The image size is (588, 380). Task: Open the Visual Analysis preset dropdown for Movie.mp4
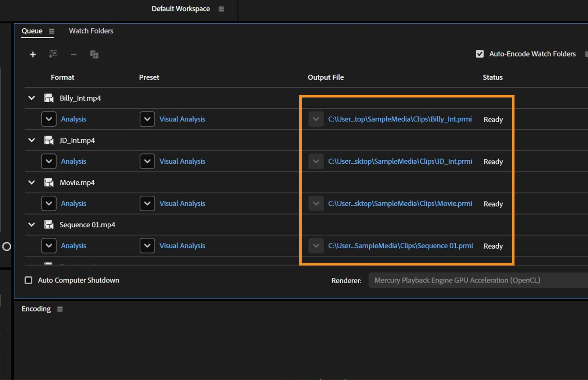147,203
